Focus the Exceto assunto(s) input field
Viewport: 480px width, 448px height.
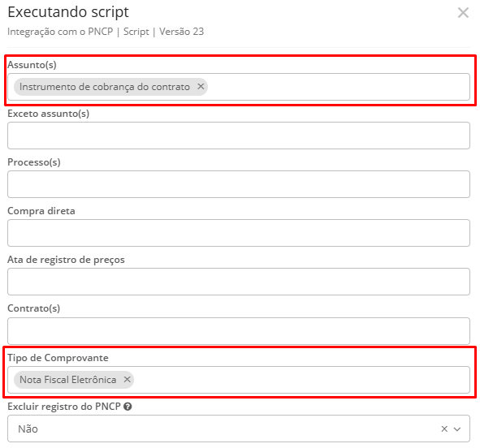point(239,136)
